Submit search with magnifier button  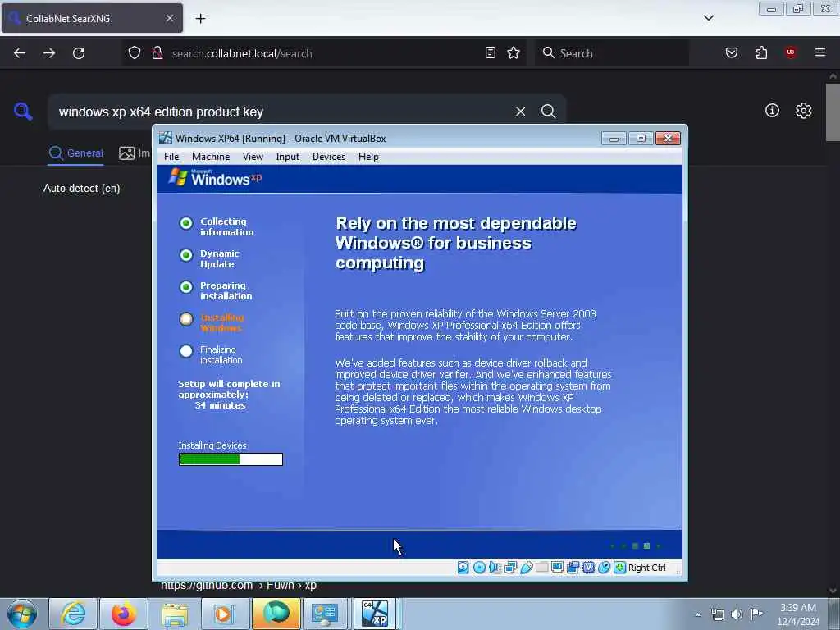548,112
